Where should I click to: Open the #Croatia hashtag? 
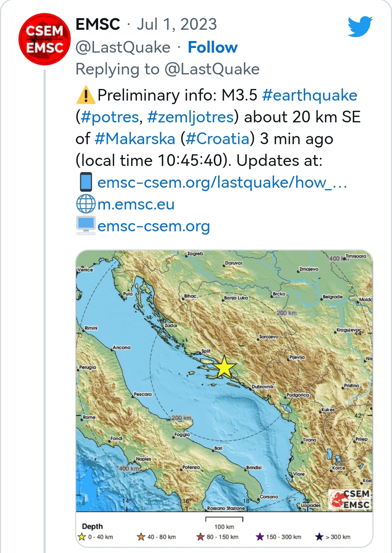pos(218,139)
